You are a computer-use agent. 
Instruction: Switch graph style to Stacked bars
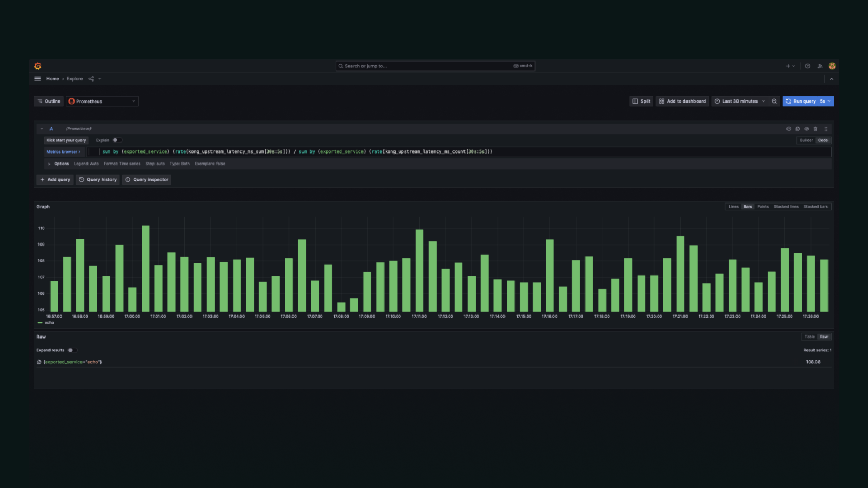coord(815,207)
